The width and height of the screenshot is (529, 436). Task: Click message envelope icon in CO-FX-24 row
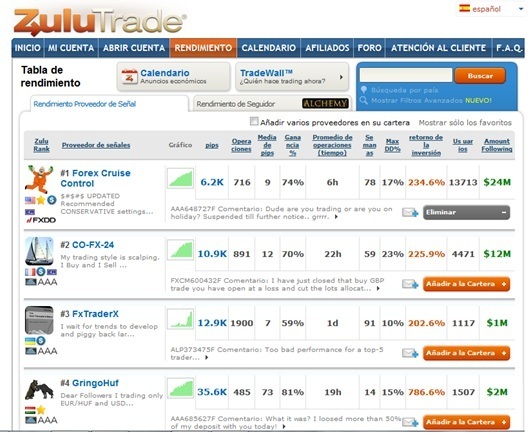pos(410,284)
